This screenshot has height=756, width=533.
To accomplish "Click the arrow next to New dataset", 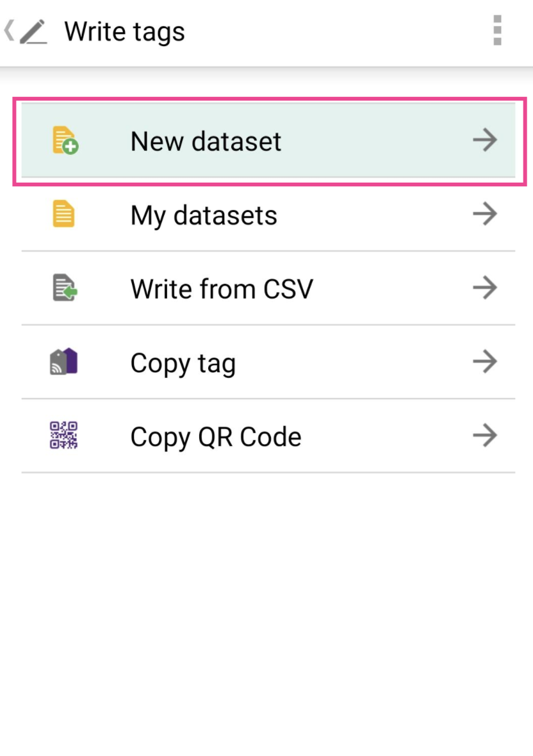I will pos(485,140).
